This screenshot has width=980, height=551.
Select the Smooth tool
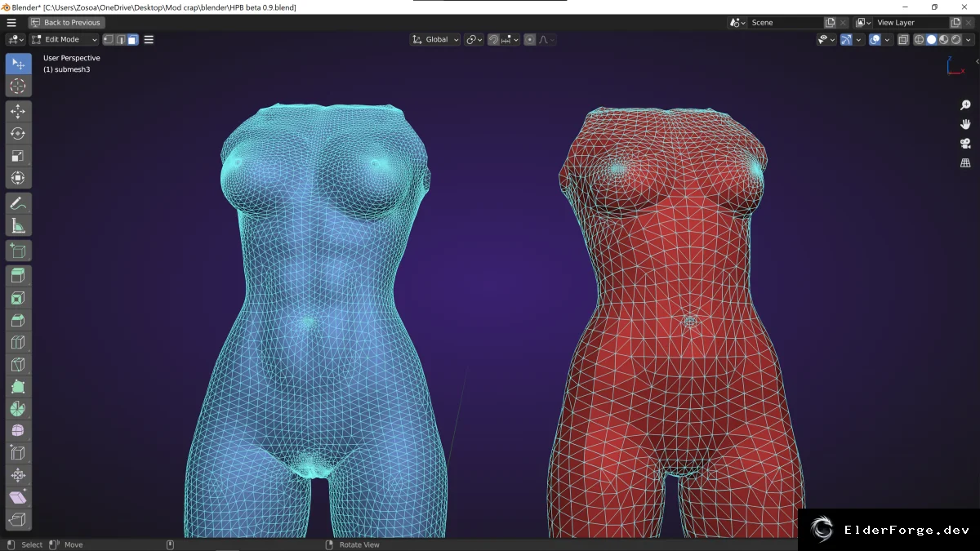[18, 430]
